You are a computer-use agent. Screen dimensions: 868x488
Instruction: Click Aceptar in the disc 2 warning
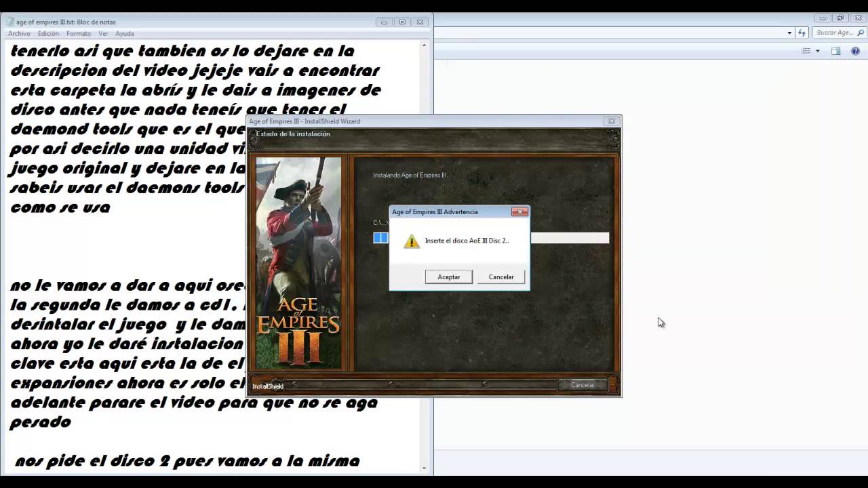[449, 277]
